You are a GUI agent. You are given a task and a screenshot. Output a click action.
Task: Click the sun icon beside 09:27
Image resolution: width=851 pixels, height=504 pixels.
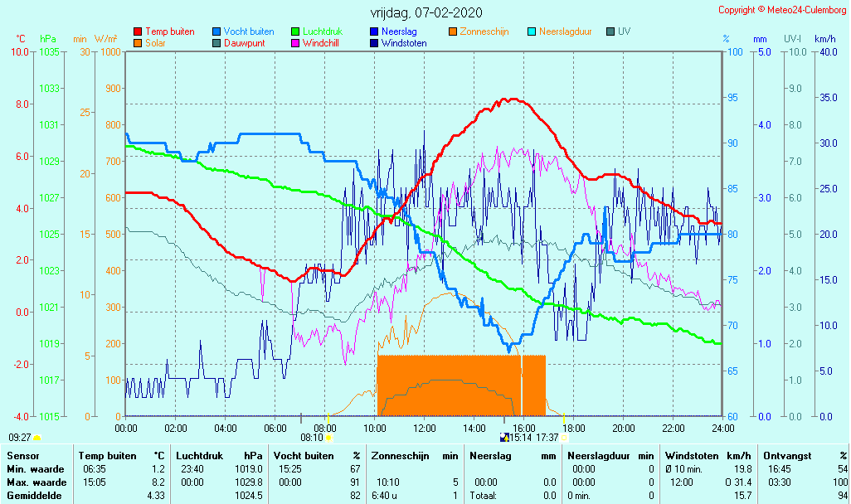[37, 437]
